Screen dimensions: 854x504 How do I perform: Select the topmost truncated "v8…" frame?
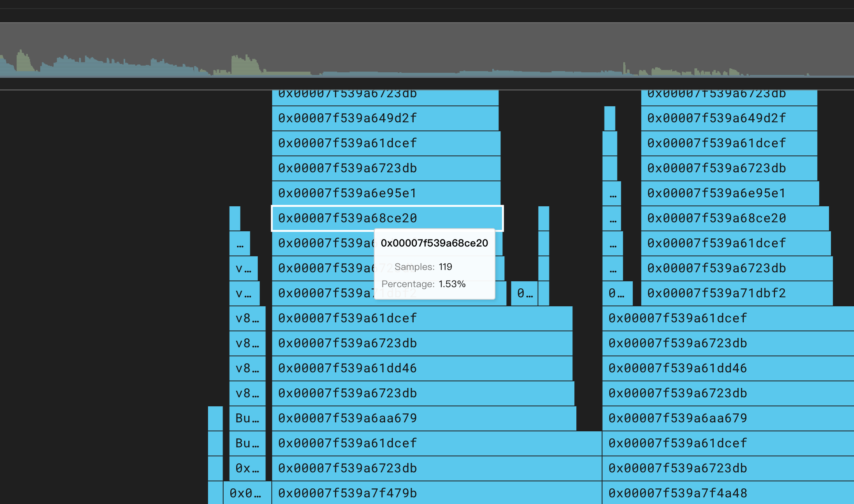coord(247,318)
